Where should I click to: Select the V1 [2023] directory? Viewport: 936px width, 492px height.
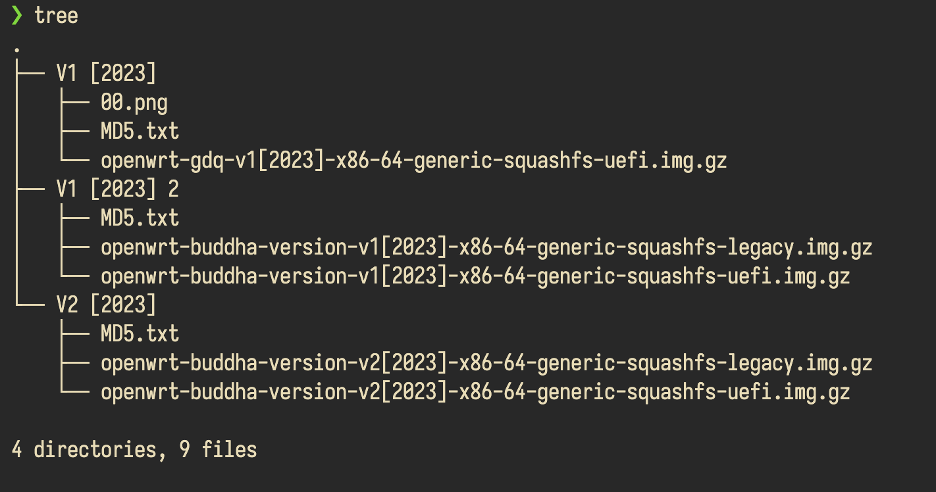(106, 73)
